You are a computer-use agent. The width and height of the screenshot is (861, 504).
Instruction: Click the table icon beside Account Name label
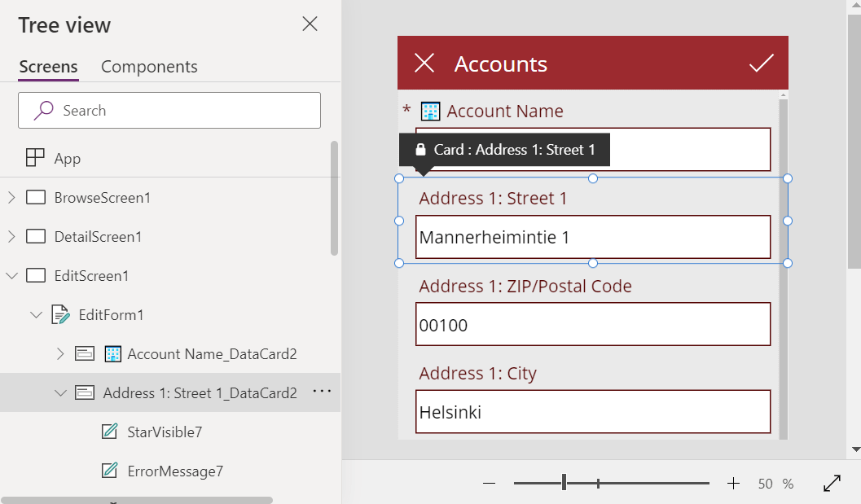(429, 111)
